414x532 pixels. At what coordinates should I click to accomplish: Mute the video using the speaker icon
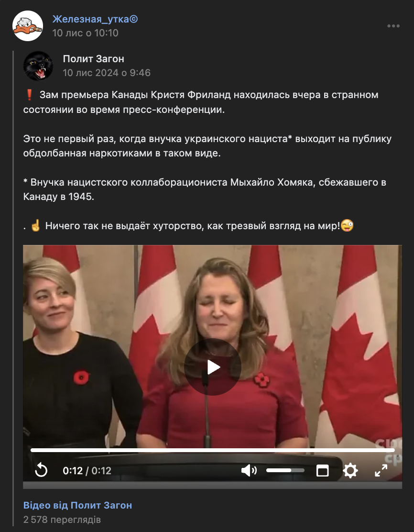[249, 471]
